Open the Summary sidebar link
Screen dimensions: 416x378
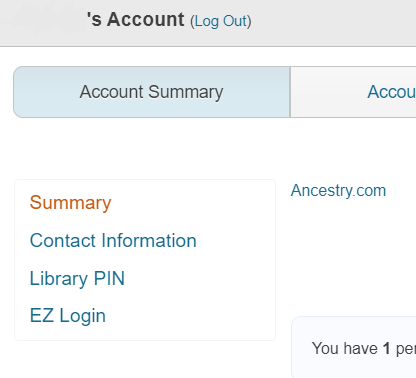(70, 202)
